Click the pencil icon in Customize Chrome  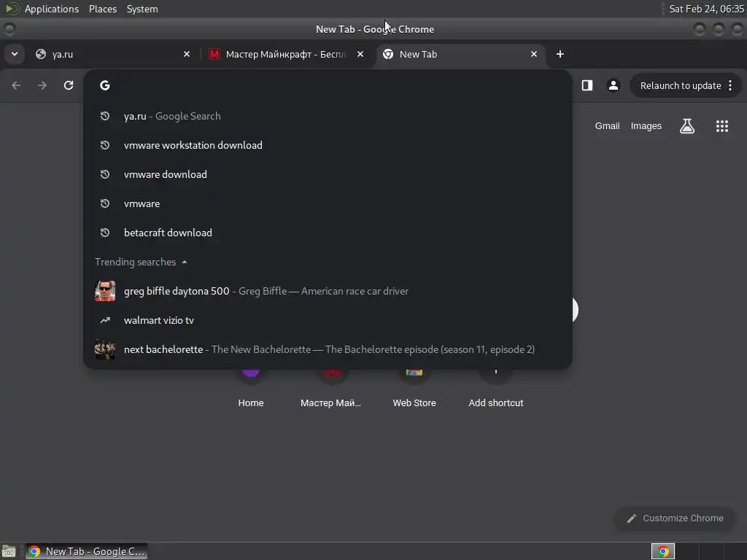[631, 518]
